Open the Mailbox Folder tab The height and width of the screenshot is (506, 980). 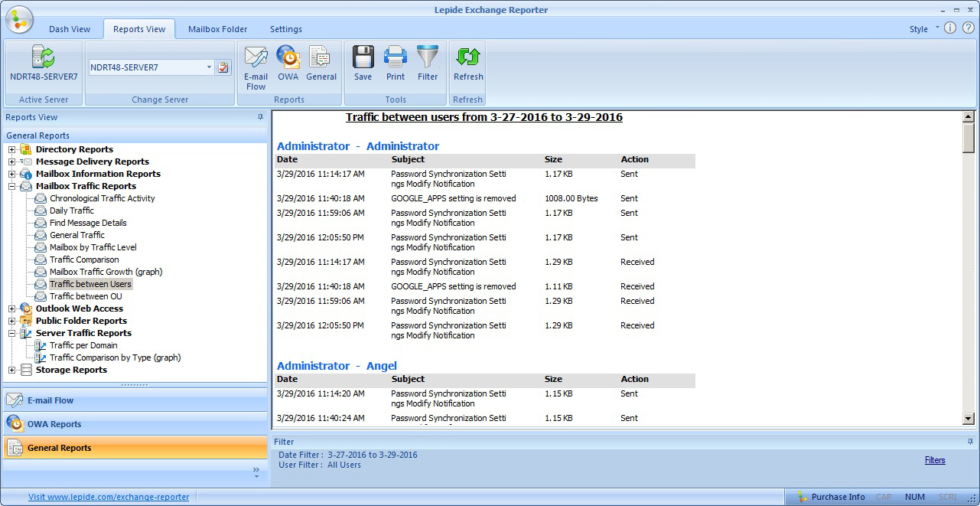click(218, 29)
